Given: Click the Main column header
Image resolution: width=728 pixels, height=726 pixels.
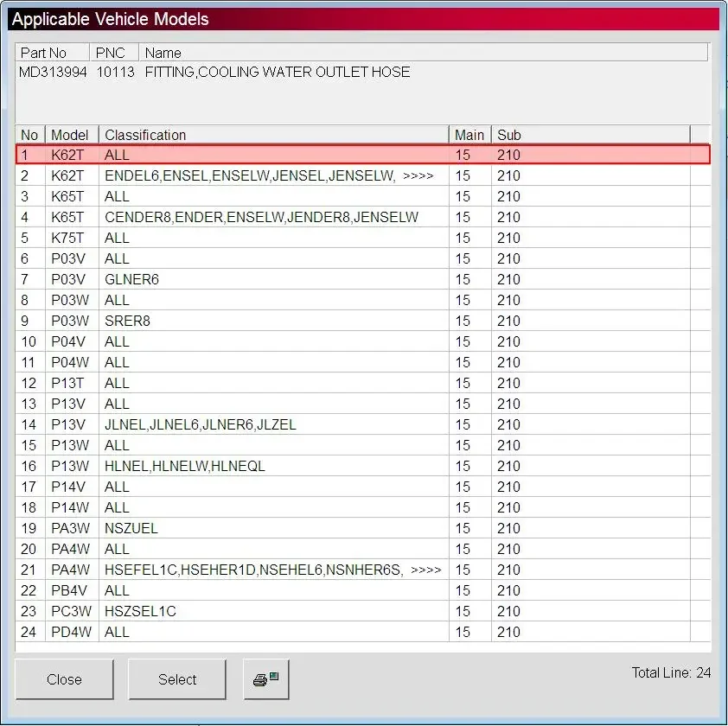Looking at the screenshot, I should click(x=469, y=135).
